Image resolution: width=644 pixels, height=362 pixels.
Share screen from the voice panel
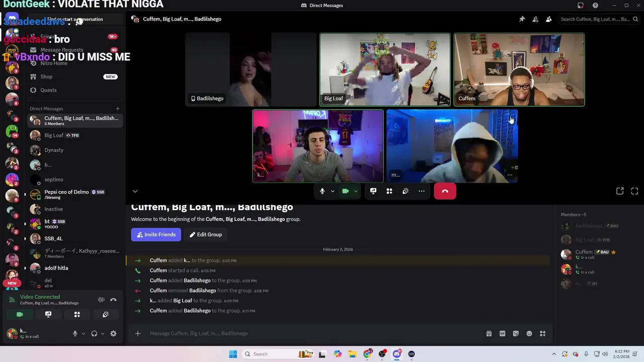[48, 314]
